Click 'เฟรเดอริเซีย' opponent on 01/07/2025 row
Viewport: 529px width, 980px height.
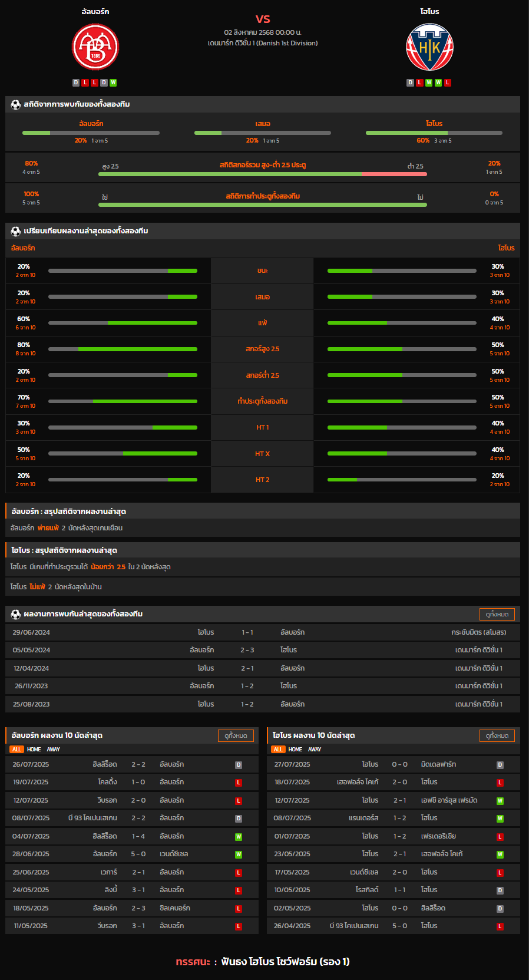tap(439, 837)
